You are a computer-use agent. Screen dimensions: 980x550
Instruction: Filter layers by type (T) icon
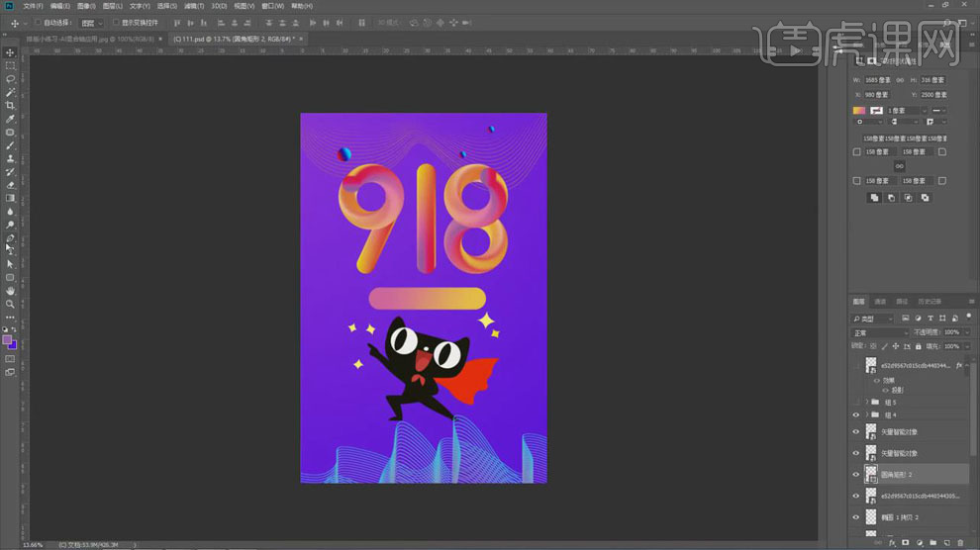(x=930, y=319)
